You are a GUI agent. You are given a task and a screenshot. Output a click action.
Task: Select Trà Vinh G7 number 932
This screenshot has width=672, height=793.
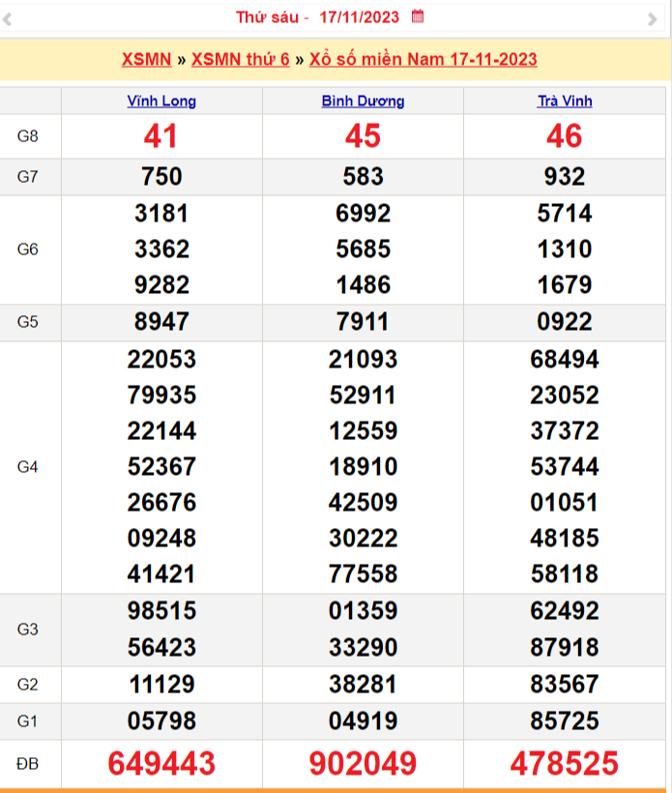(565, 176)
